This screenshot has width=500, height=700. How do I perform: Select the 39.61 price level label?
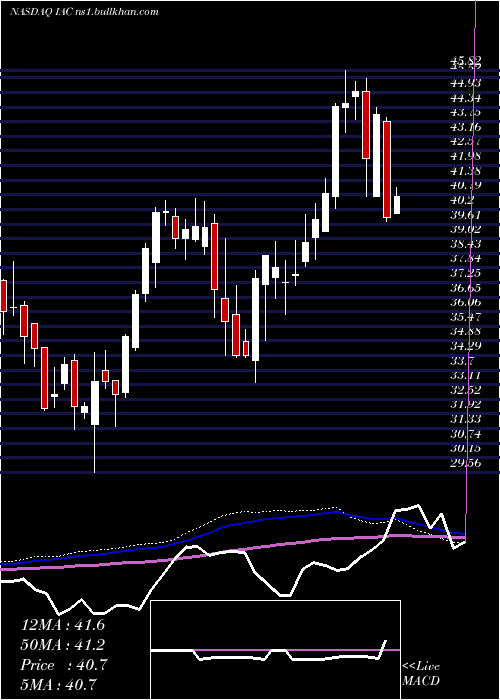(465, 215)
